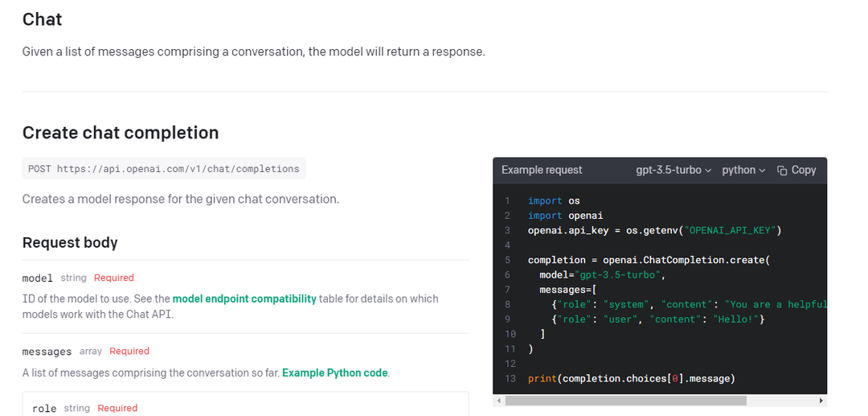
Task: Click the model parameter name
Action: [38, 278]
